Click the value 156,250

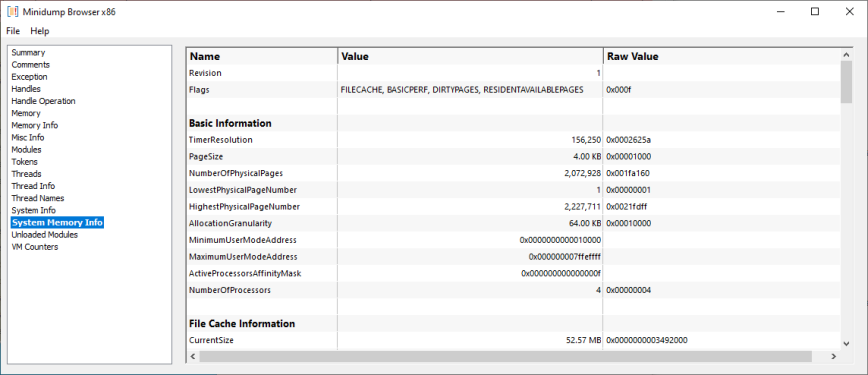[x=586, y=140]
